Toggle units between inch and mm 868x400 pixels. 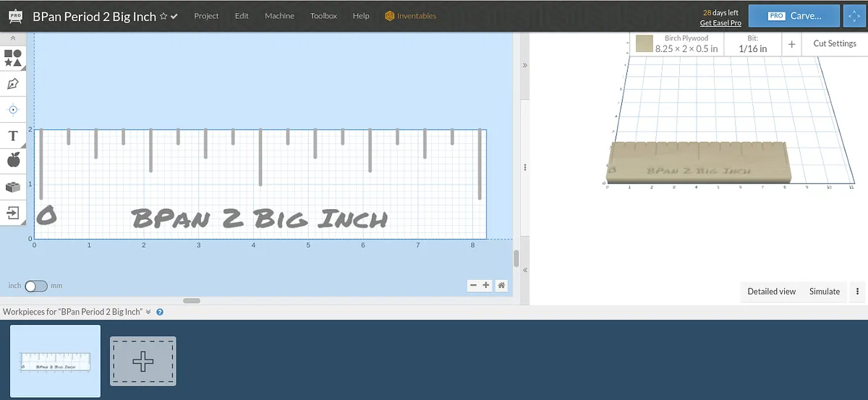[35, 286]
